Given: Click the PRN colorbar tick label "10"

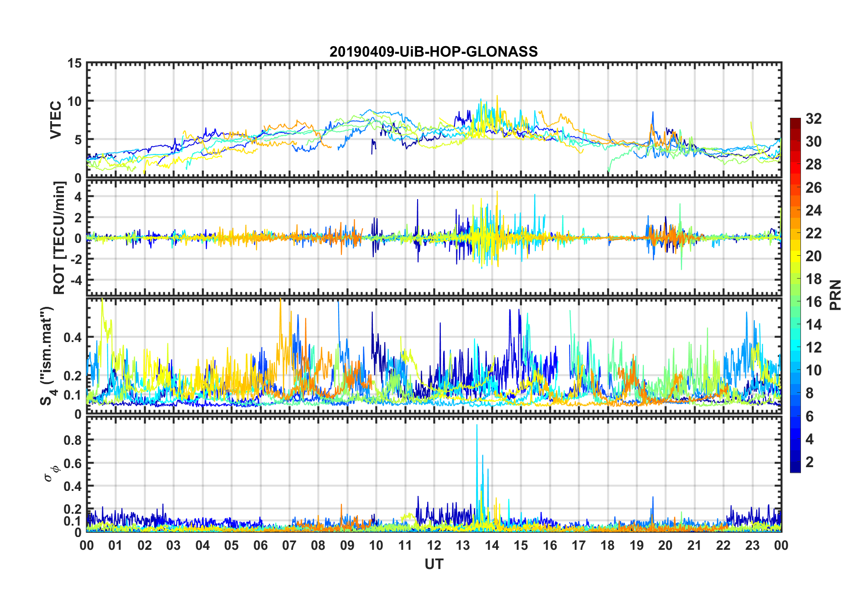Looking at the screenshot, I should click(814, 370).
